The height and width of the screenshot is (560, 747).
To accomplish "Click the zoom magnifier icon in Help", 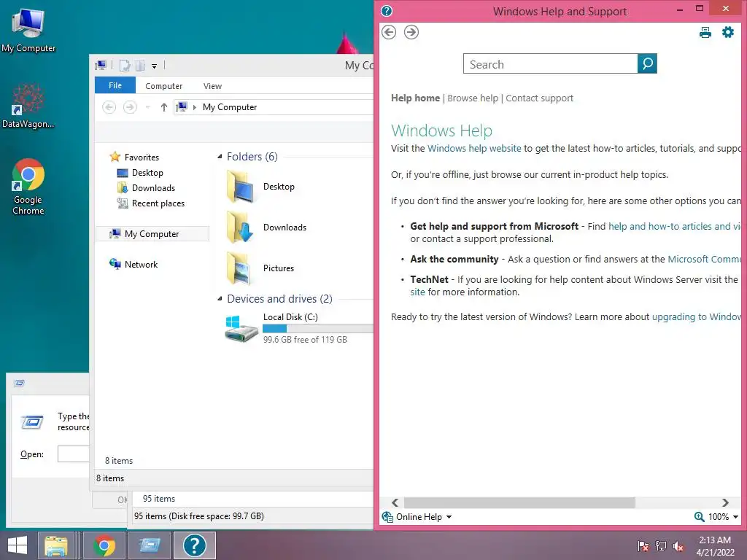I will tap(700, 517).
